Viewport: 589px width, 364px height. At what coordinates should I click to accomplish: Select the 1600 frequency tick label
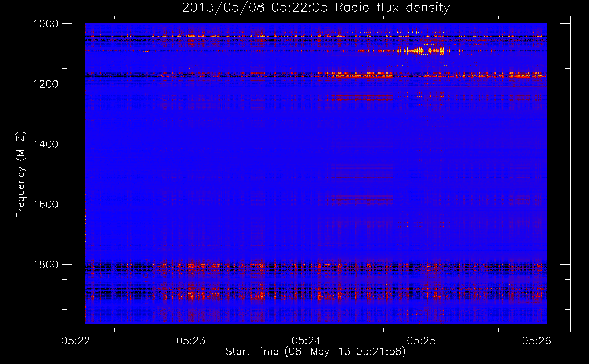click(x=46, y=204)
